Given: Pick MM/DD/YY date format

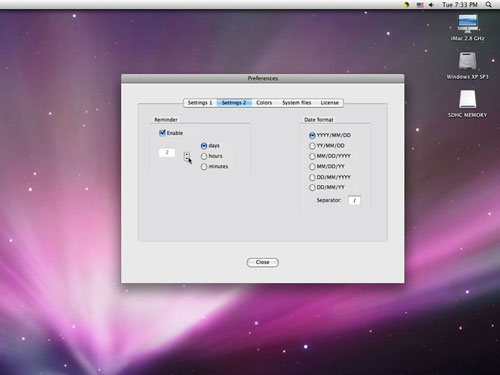Looking at the screenshot, I should tap(312, 166).
